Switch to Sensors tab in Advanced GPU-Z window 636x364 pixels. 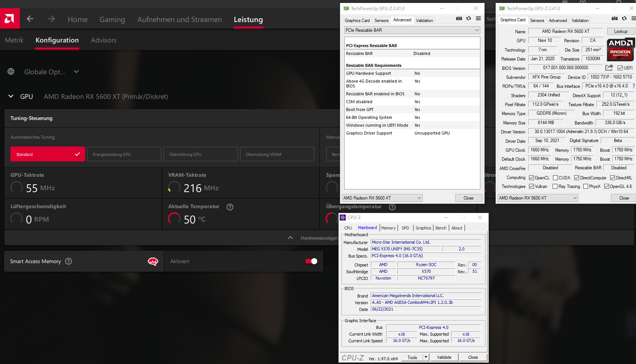coord(382,21)
